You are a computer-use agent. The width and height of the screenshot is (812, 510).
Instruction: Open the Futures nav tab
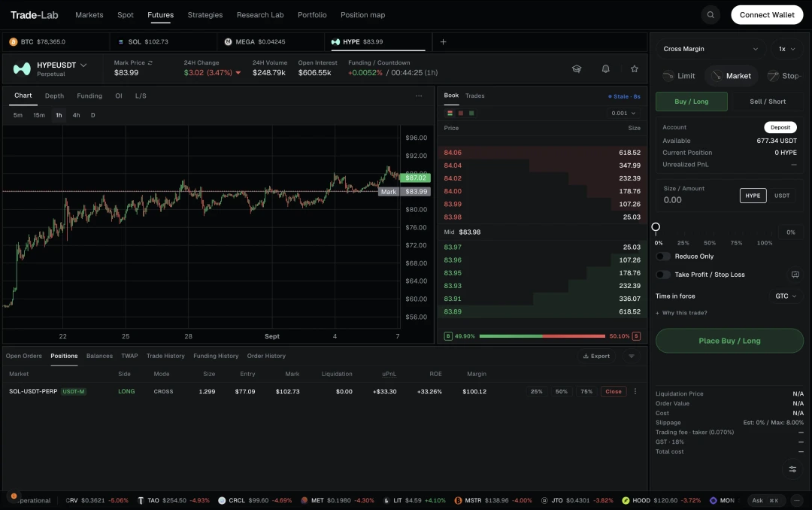pyautogui.click(x=161, y=15)
